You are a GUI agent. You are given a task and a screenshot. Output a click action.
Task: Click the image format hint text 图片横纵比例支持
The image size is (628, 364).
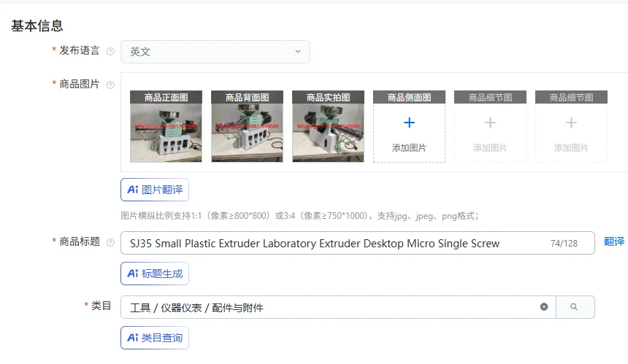299,216
